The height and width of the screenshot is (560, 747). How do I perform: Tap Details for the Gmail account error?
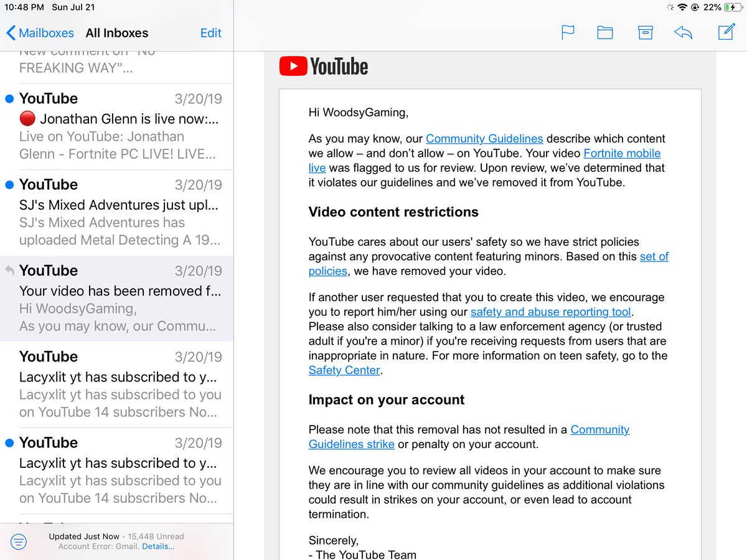point(158,546)
